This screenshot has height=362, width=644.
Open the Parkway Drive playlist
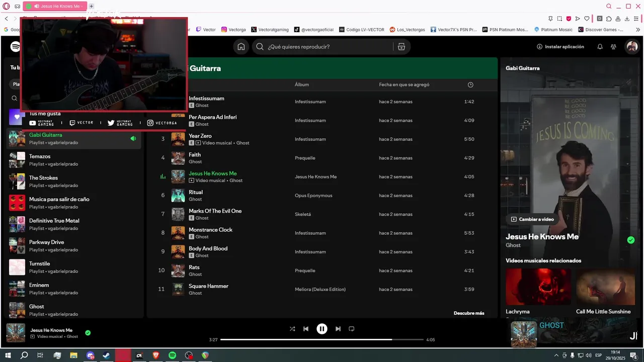tap(74, 246)
